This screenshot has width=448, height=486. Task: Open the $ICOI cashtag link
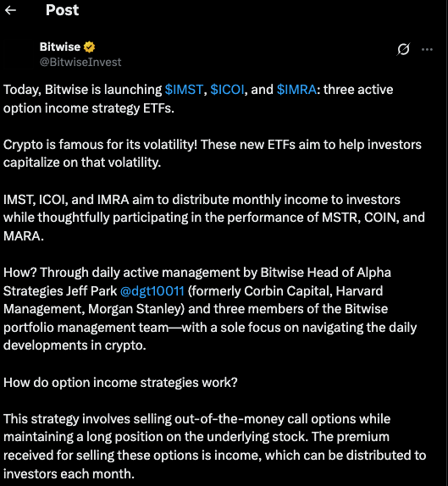(x=227, y=90)
